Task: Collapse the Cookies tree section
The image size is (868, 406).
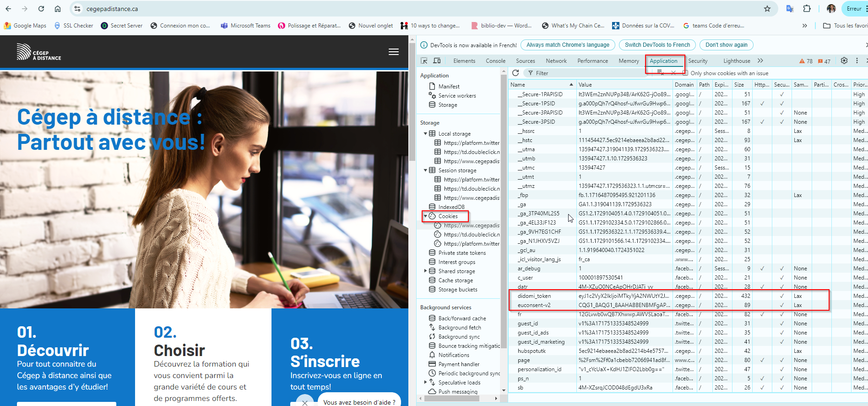Action: click(425, 216)
